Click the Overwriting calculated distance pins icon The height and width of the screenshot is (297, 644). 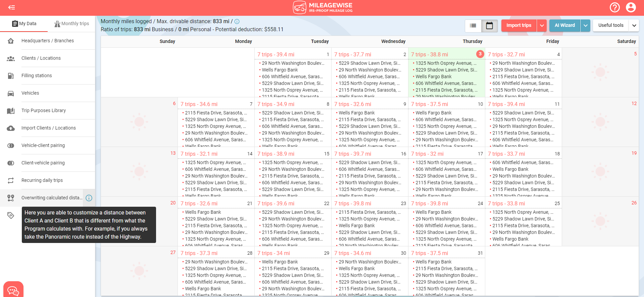click(x=11, y=198)
